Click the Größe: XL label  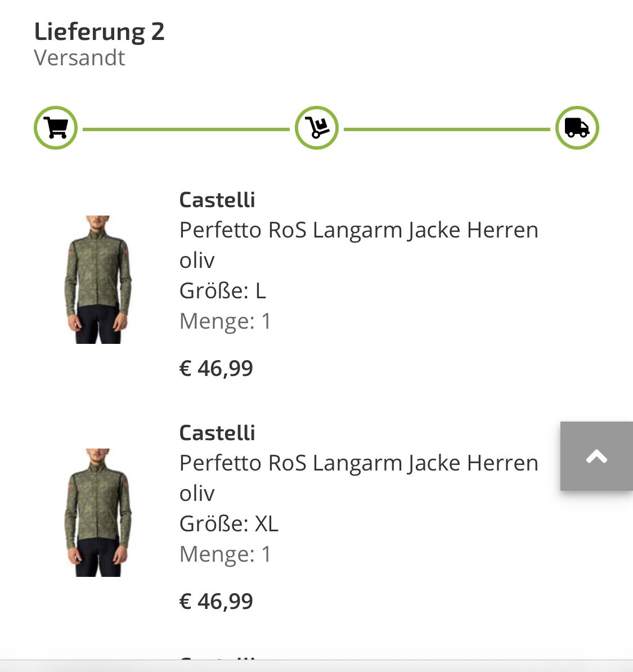(229, 524)
